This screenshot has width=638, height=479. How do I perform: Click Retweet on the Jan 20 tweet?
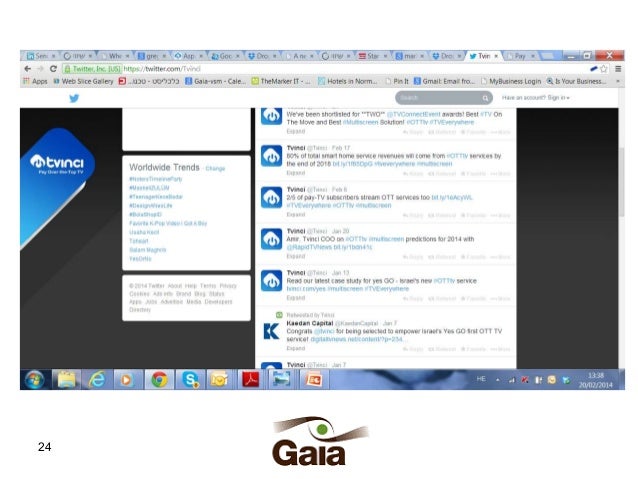(441, 257)
